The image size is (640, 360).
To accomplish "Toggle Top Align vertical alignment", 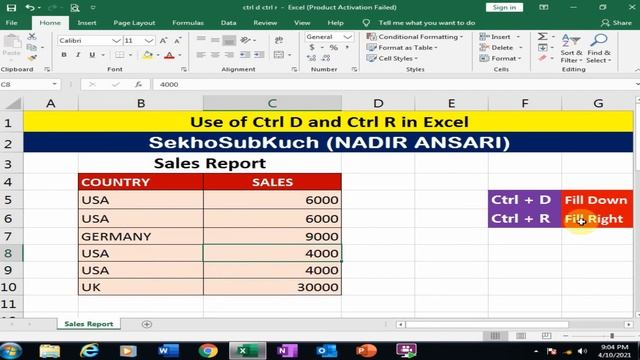I will tap(201, 40).
